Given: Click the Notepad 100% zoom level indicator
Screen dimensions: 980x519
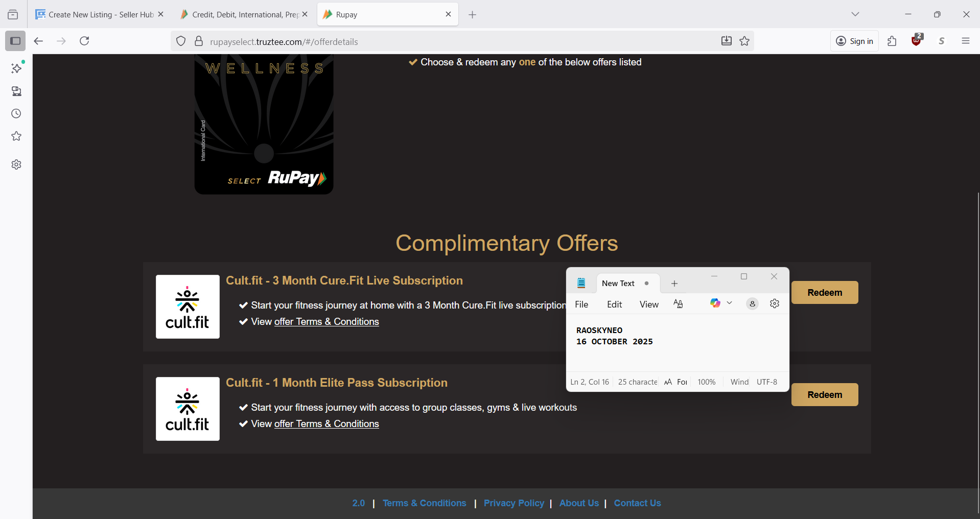Looking at the screenshot, I should (706, 382).
